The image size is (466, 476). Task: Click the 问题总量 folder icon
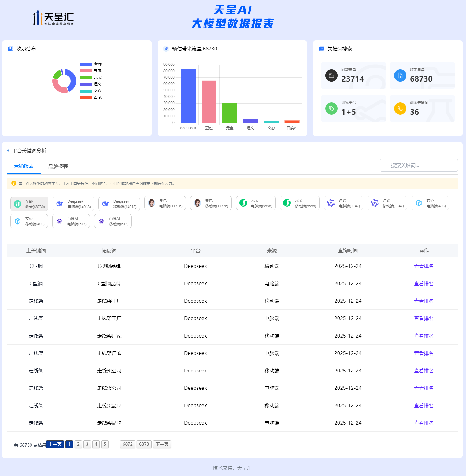coord(331,76)
